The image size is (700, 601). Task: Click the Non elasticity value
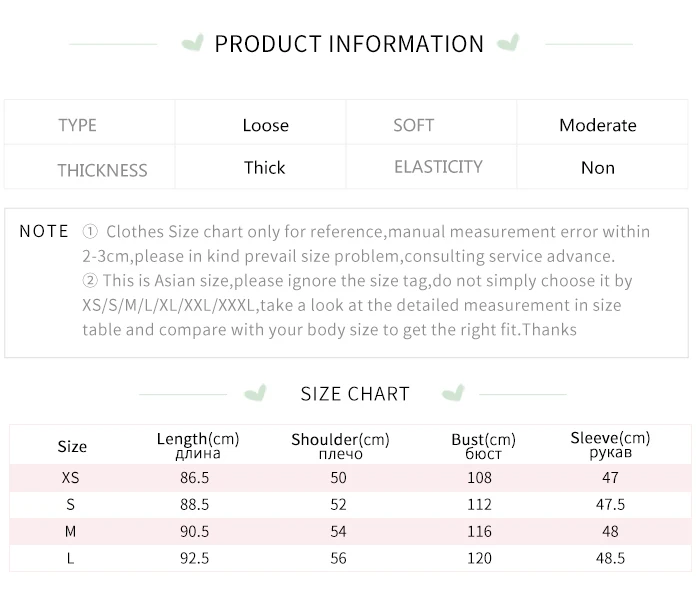tap(597, 168)
